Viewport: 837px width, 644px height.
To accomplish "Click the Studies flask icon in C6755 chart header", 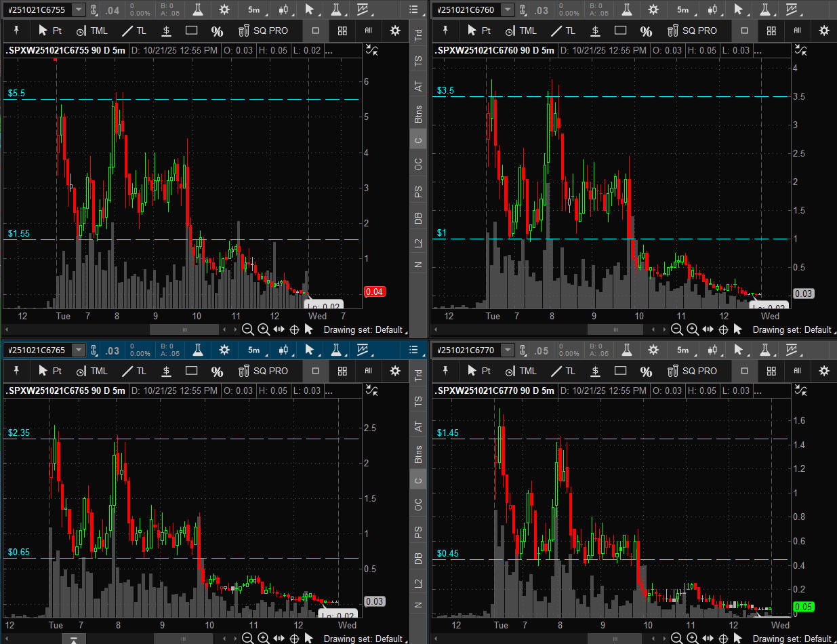I will [197, 9].
